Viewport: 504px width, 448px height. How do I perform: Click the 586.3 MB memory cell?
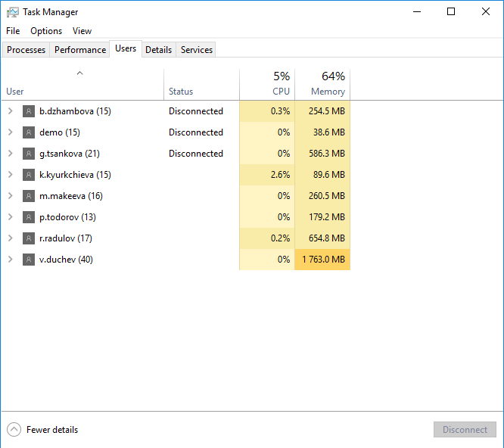click(x=322, y=154)
